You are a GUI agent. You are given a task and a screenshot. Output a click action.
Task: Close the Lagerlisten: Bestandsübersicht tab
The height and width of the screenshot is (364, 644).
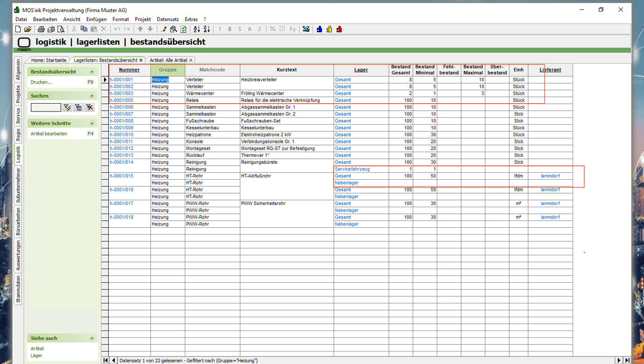click(141, 60)
